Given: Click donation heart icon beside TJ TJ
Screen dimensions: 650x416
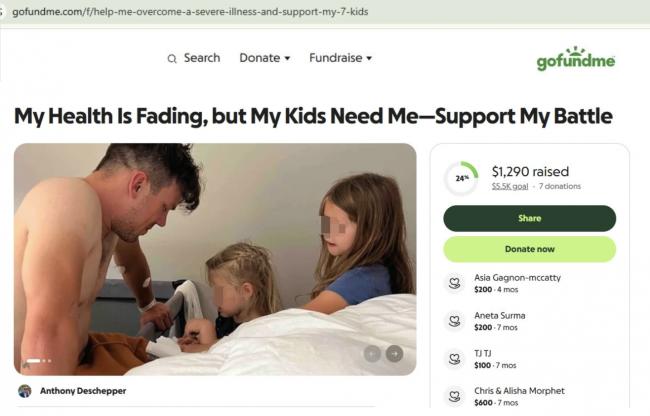Looking at the screenshot, I should [454, 359].
